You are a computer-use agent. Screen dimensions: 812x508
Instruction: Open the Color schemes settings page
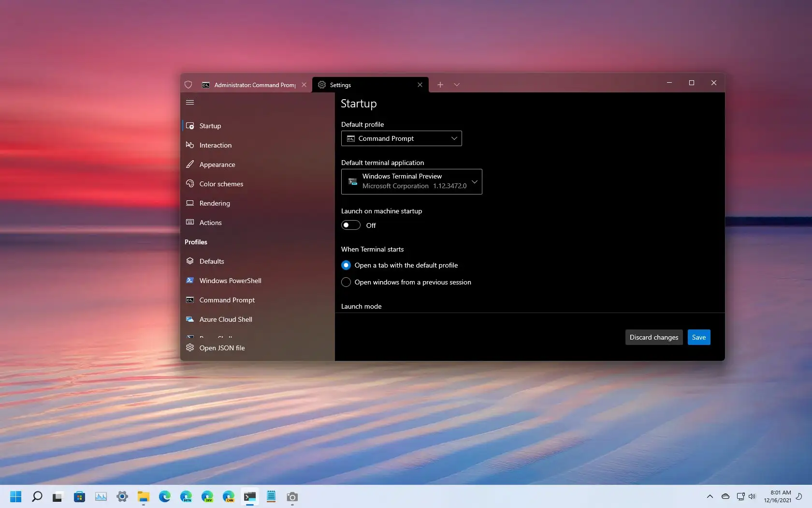tap(257, 184)
